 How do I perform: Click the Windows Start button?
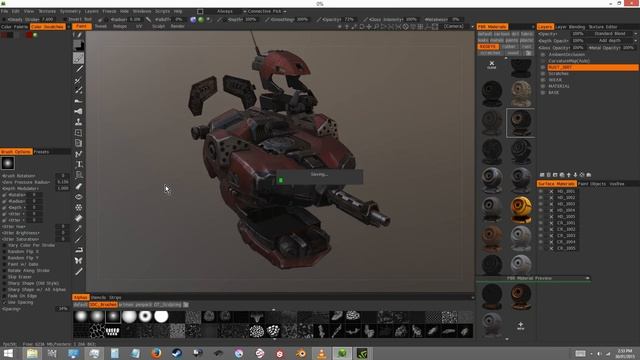click(8, 353)
